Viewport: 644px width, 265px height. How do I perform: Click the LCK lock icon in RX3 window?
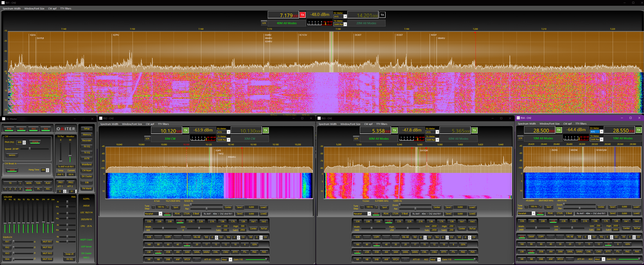[x=356, y=139]
